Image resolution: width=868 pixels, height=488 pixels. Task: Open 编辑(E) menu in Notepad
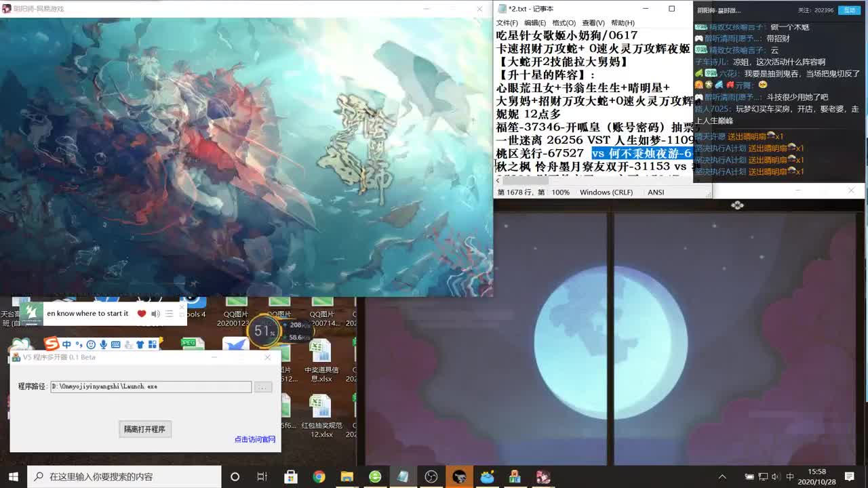click(x=535, y=23)
